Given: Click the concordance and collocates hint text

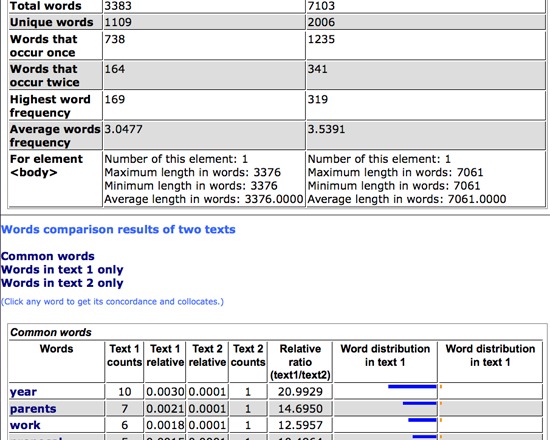Looking at the screenshot, I should 112,301.
